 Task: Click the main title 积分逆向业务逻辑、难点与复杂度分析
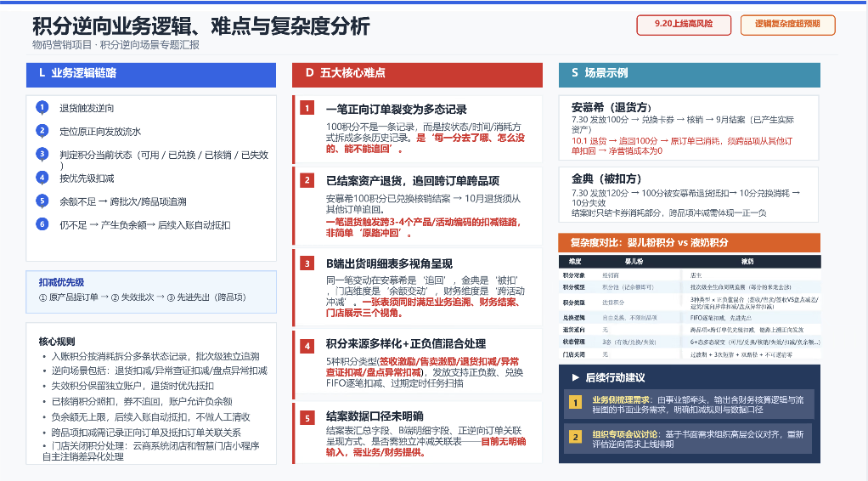201,25
